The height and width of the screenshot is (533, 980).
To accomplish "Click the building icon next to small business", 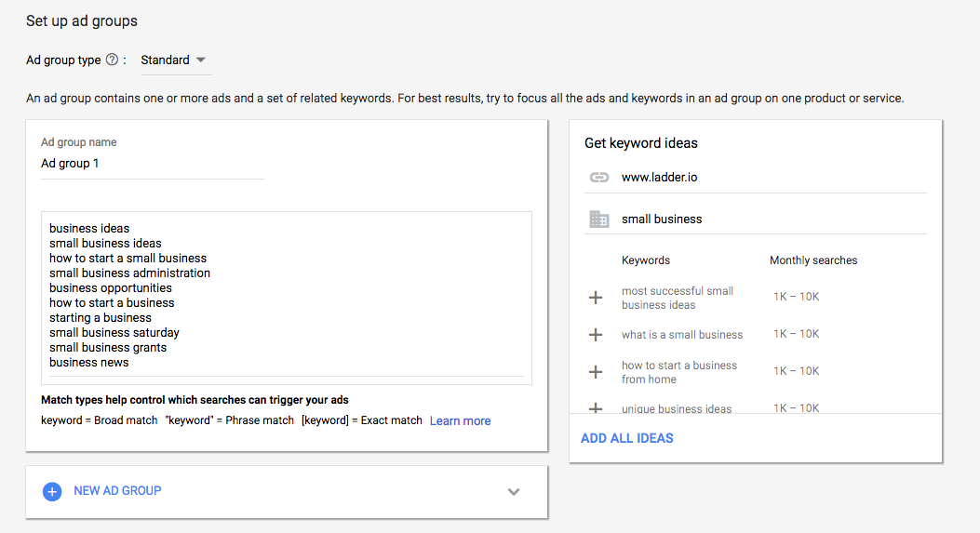I will click(x=599, y=220).
